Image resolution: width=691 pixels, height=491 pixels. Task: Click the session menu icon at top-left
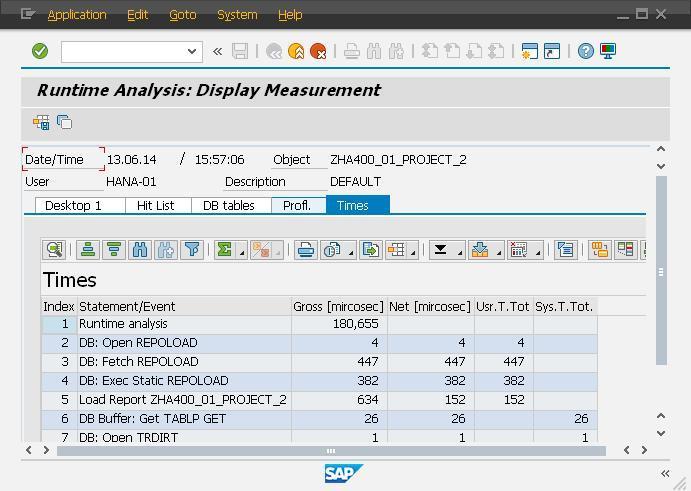[x=28, y=15]
